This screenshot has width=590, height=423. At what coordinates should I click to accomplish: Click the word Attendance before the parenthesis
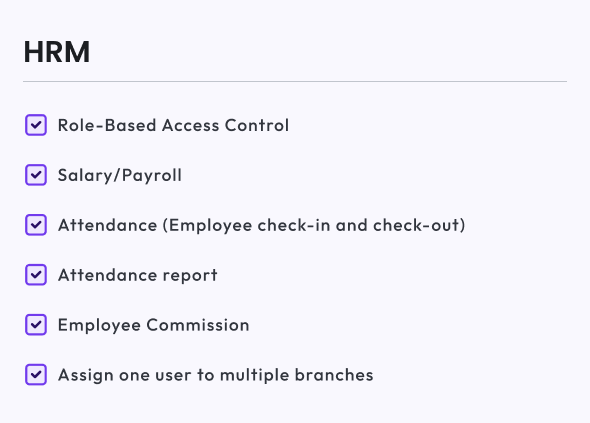point(108,225)
